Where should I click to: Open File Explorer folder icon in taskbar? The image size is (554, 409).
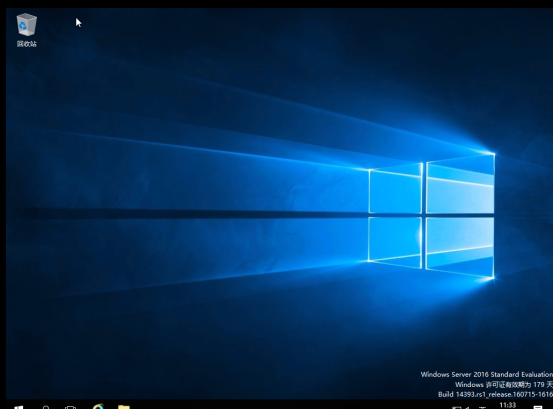click(124, 407)
